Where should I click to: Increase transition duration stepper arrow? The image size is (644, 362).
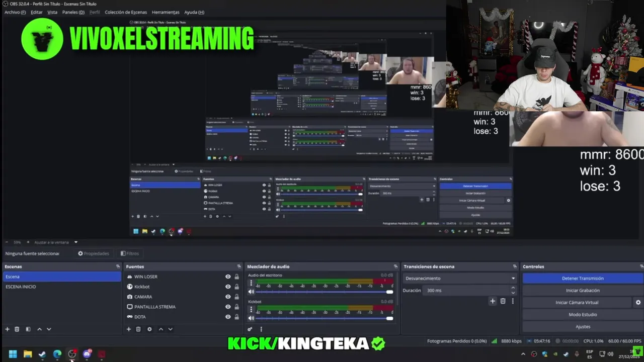(x=513, y=288)
